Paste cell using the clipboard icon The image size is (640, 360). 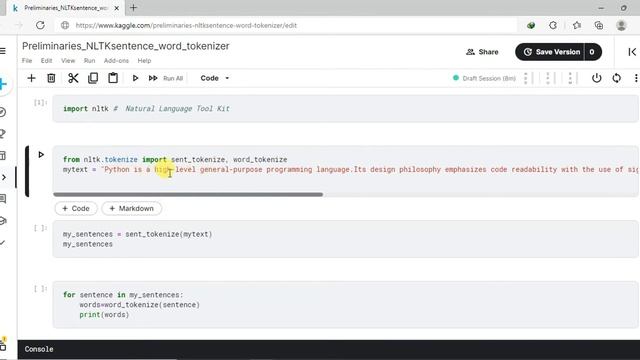(113, 78)
